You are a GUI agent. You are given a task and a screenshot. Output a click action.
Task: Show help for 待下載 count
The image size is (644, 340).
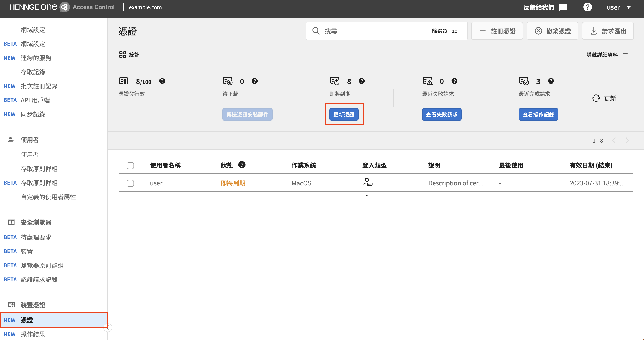[254, 81]
